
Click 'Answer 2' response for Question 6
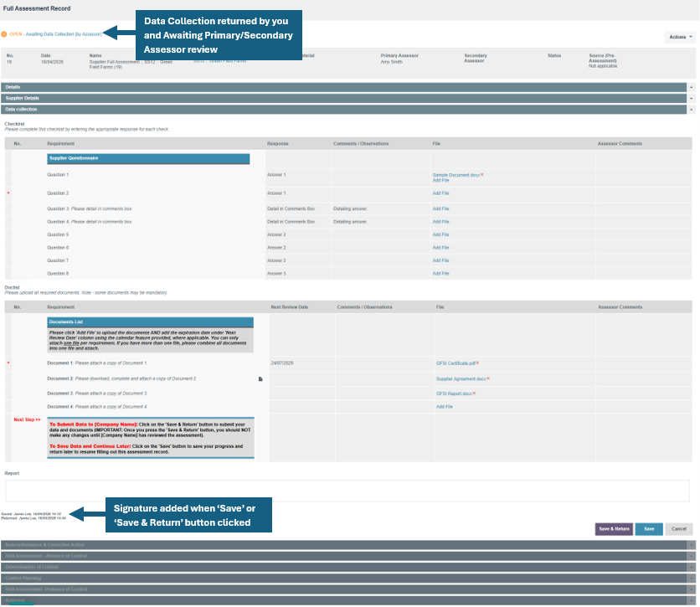[x=276, y=248]
